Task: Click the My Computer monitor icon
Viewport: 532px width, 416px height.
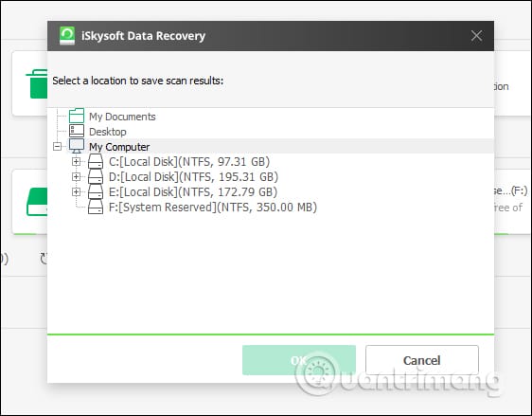Action: (x=77, y=146)
